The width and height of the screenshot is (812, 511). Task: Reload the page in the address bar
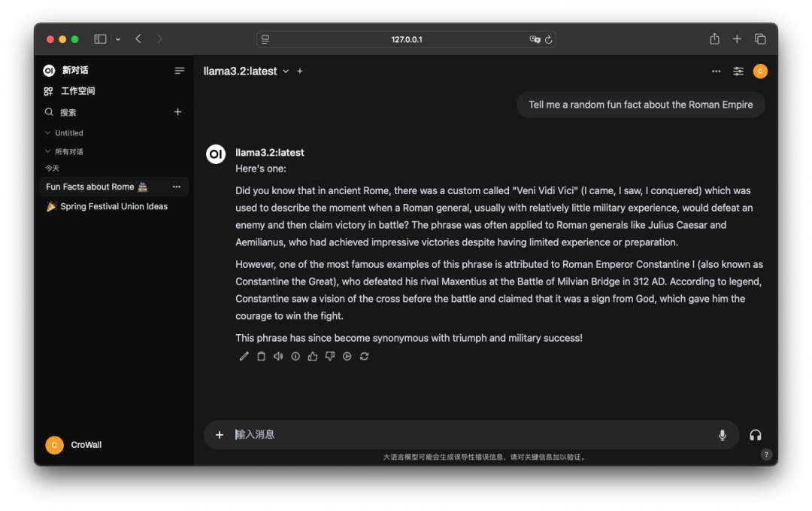(x=548, y=39)
